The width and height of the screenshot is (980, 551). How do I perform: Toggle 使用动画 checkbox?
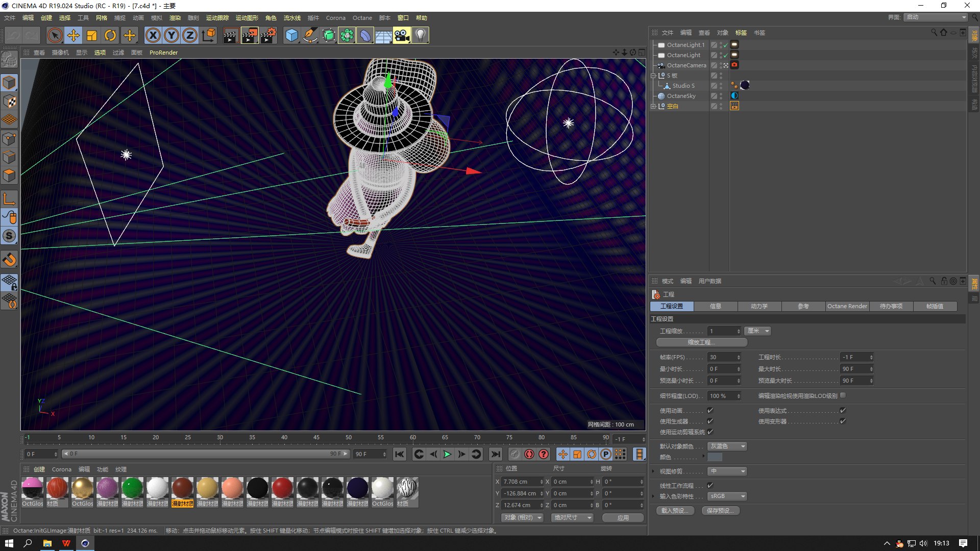(x=710, y=411)
